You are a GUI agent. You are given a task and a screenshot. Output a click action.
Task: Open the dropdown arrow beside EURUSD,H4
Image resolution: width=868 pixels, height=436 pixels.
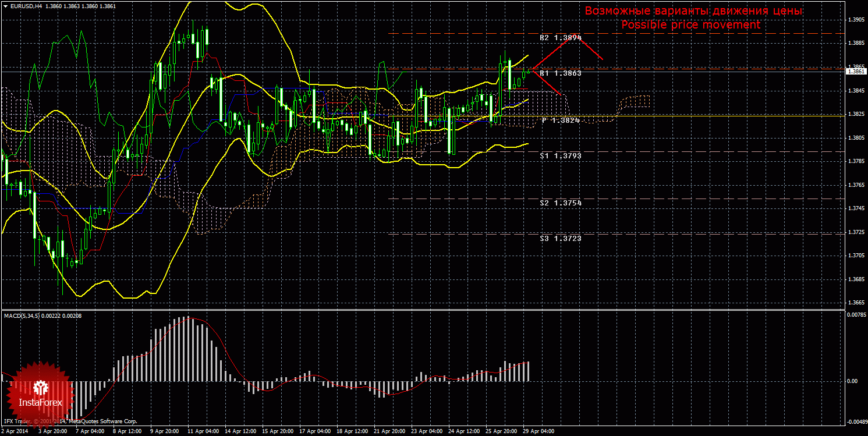5,5
